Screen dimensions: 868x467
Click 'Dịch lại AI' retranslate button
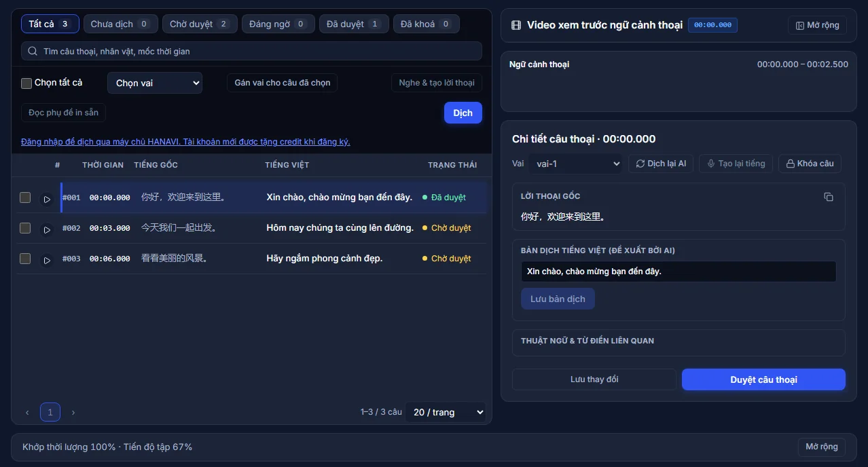tap(661, 164)
